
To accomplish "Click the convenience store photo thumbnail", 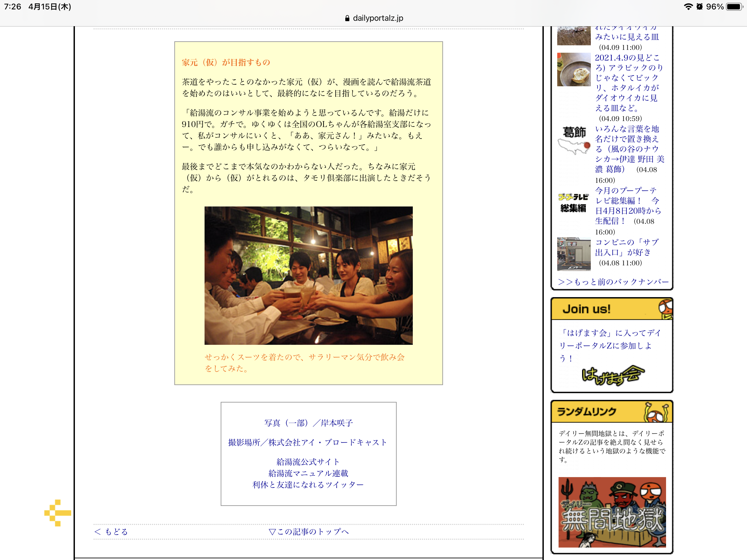I will tap(574, 254).
